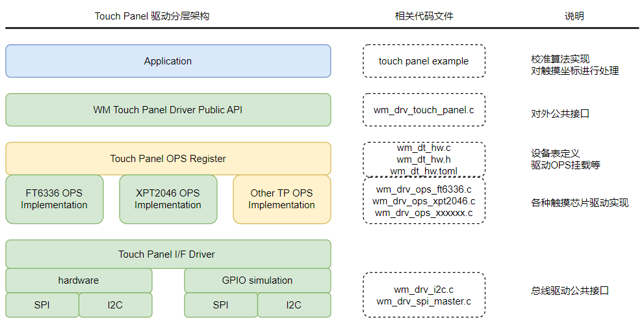The height and width of the screenshot is (326, 644).
Task: Click the Application layer block
Action: click(x=168, y=61)
